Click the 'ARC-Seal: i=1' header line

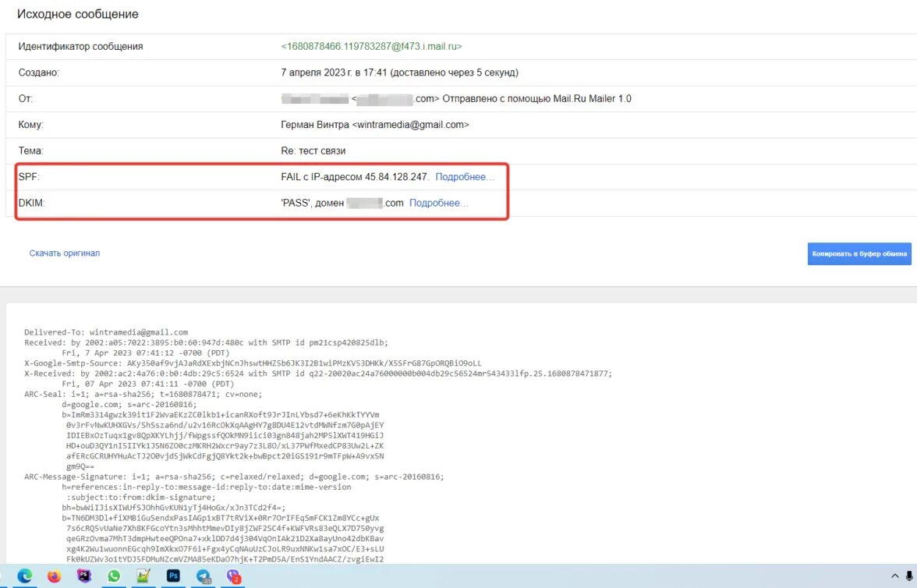tap(143, 395)
